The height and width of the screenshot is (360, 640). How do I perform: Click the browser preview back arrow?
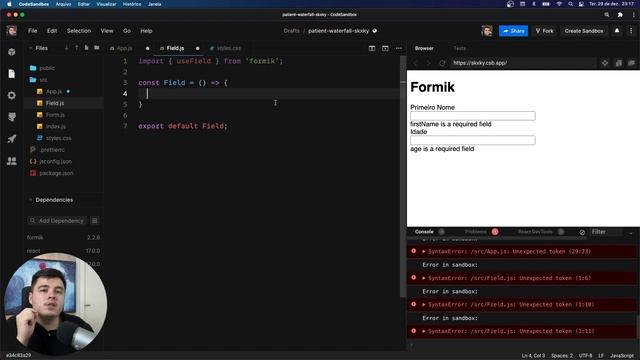[x=416, y=63]
